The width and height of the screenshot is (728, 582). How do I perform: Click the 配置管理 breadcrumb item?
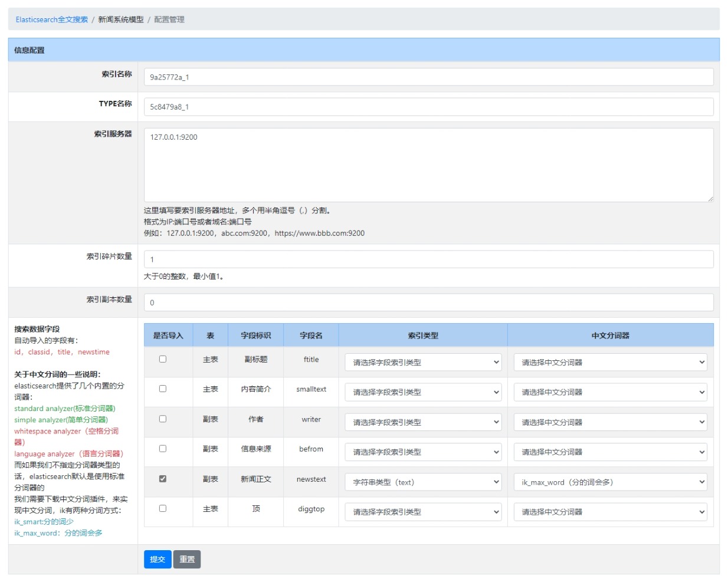point(169,19)
